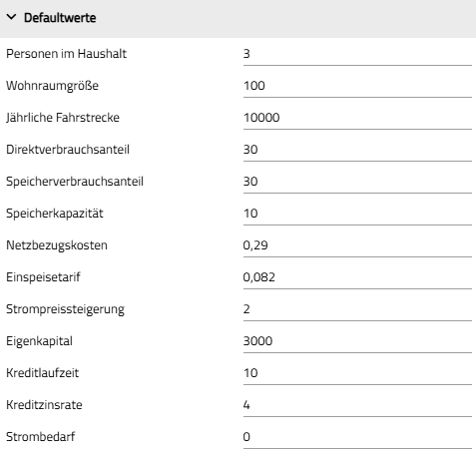
Task: Focus the Jährliche Fahrstrecke value field
Action: [357, 118]
